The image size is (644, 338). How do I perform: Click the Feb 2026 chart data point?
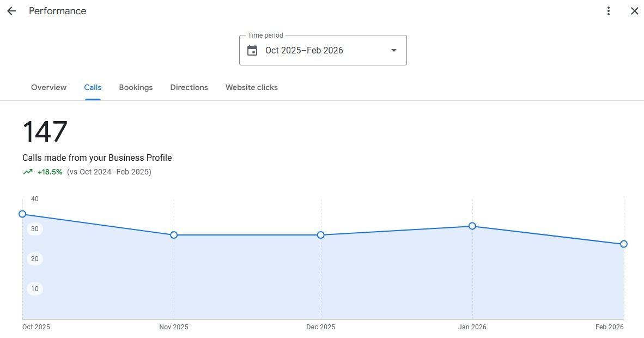(624, 244)
